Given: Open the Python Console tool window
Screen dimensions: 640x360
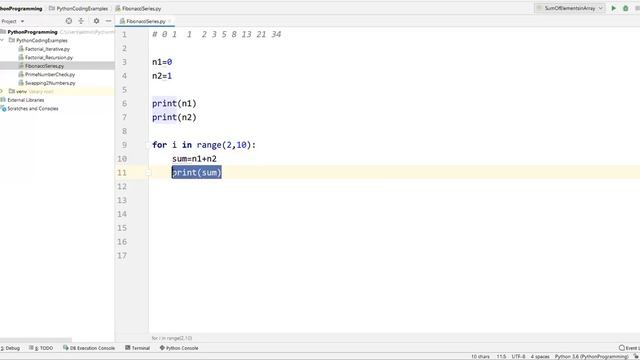Looking at the screenshot, I should (x=179, y=348).
